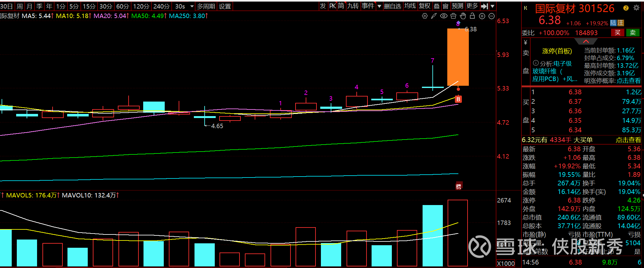Screen dimensions: 644x268
Task: Toggle 九转 indicator button
Action: 353,6
